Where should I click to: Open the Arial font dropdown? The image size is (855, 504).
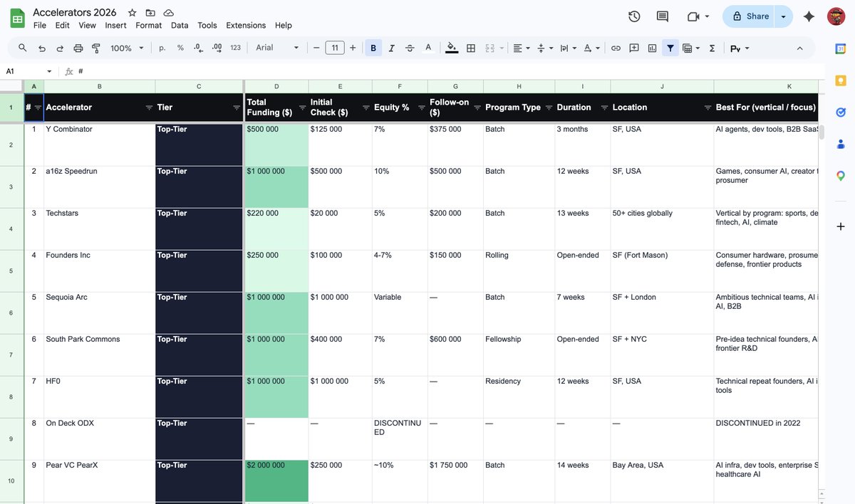[278, 48]
